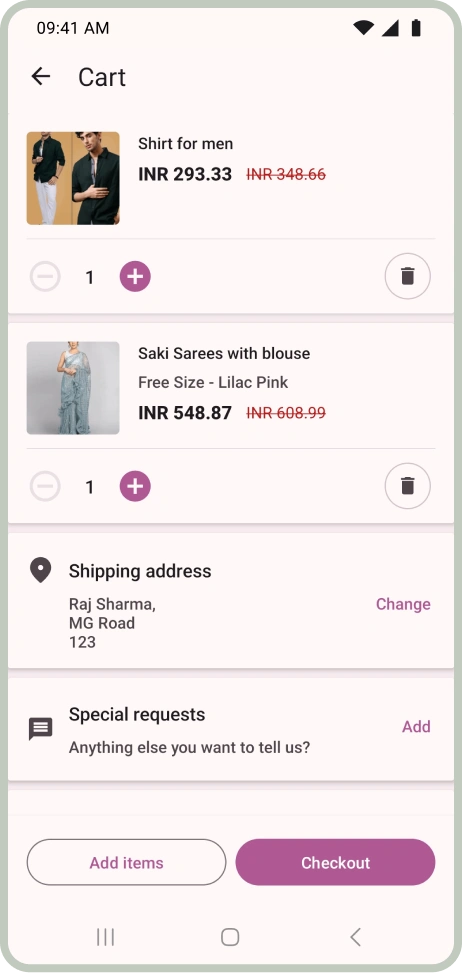
Task: Open the Shirt for men product title
Action: click(x=185, y=144)
